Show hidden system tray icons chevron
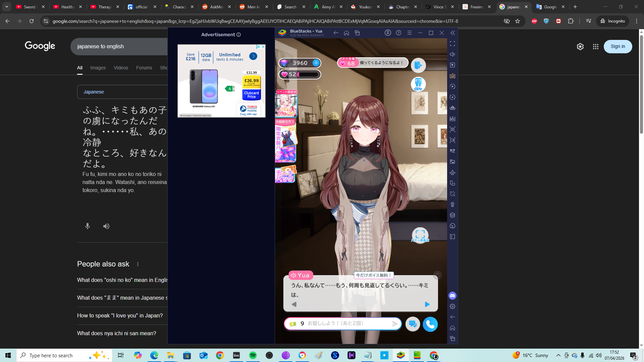Image resolution: width=644 pixels, height=362 pixels. (x=558, y=355)
